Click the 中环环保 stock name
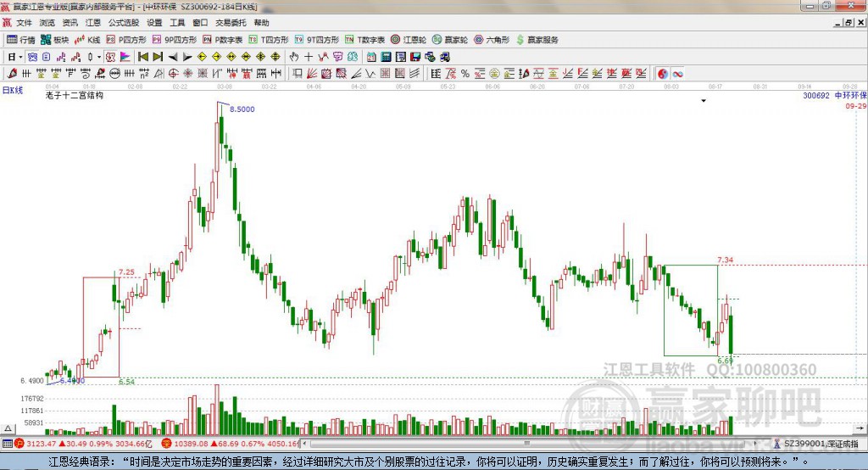Image resolution: width=868 pixels, height=470 pixels. [850, 95]
